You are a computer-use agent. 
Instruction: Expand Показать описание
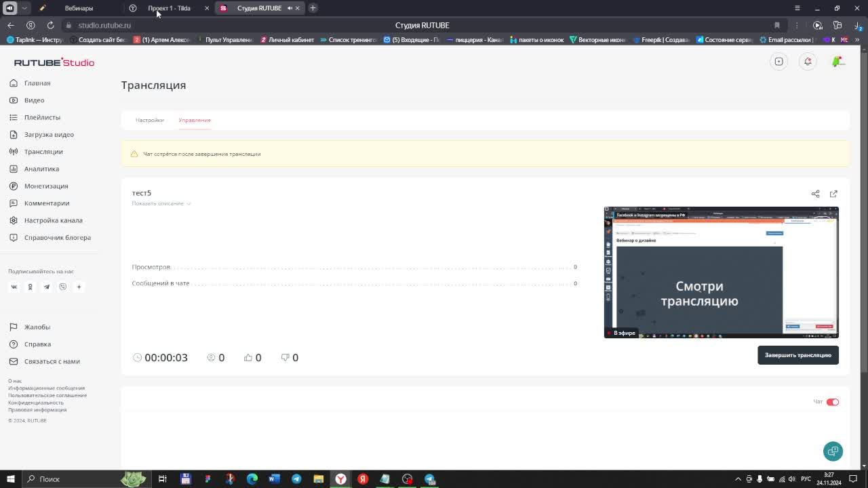[x=161, y=203]
